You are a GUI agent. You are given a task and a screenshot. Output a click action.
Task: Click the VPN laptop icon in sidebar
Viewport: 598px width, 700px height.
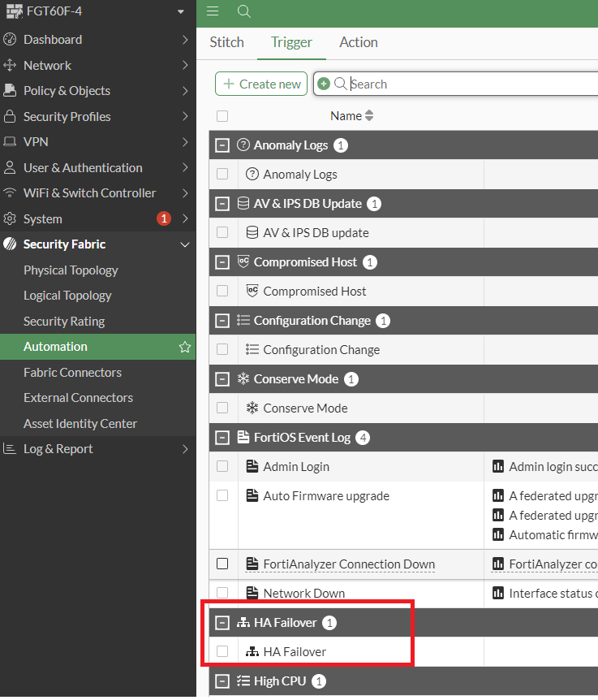click(x=10, y=142)
